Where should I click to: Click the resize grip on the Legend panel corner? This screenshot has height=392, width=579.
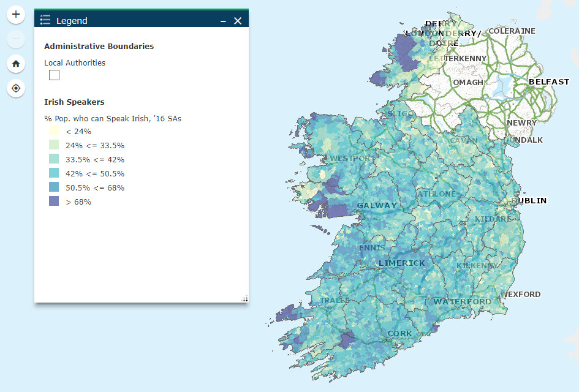tap(244, 298)
